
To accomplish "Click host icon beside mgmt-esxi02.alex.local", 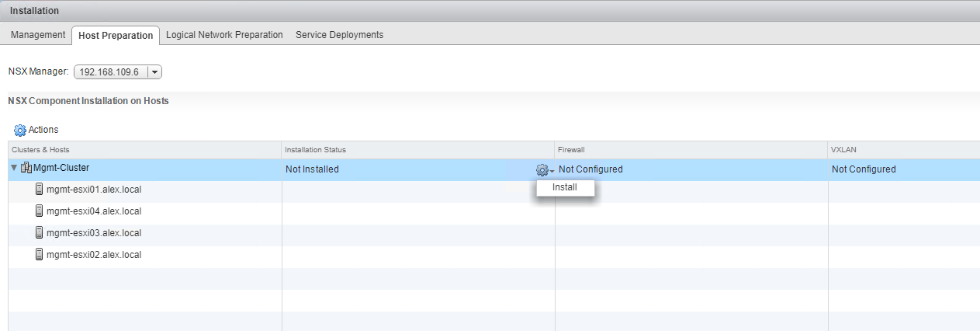I will [x=40, y=255].
